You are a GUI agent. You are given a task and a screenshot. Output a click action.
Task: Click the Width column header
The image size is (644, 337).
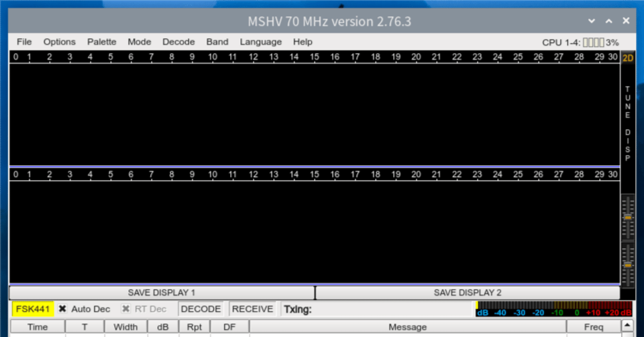coord(126,327)
